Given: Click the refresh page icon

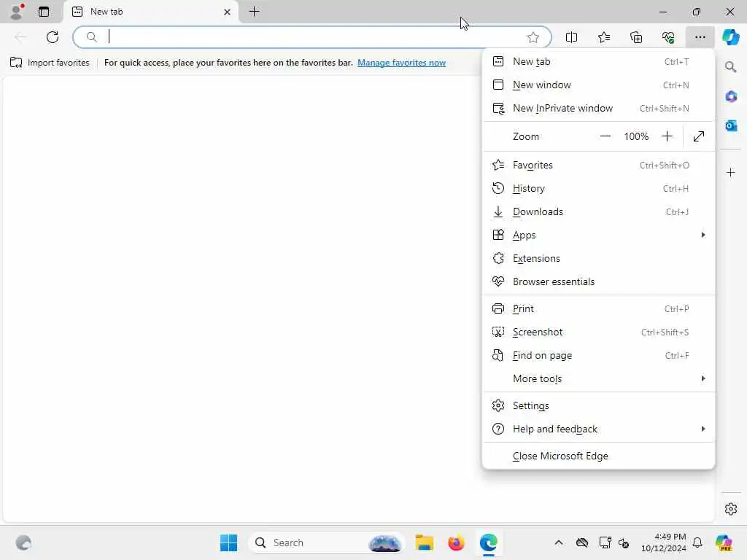Looking at the screenshot, I should coord(53,37).
